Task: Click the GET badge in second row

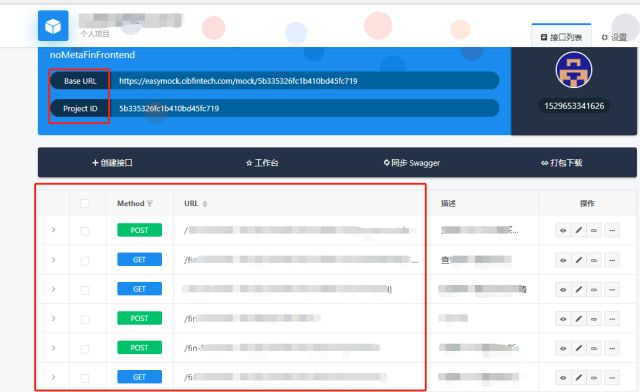Action: (x=140, y=260)
